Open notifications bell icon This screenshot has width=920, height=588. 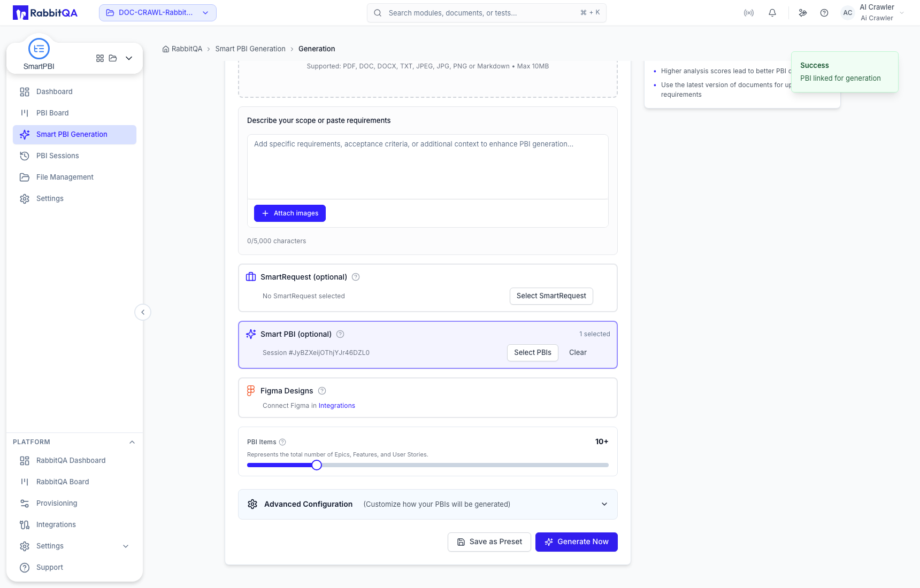(772, 13)
